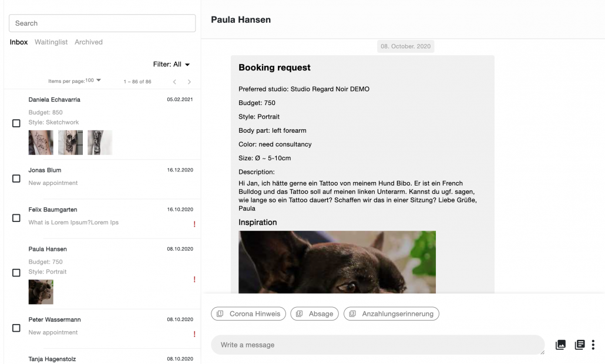Open the Archived tab
The image size is (605, 364).
click(89, 42)
